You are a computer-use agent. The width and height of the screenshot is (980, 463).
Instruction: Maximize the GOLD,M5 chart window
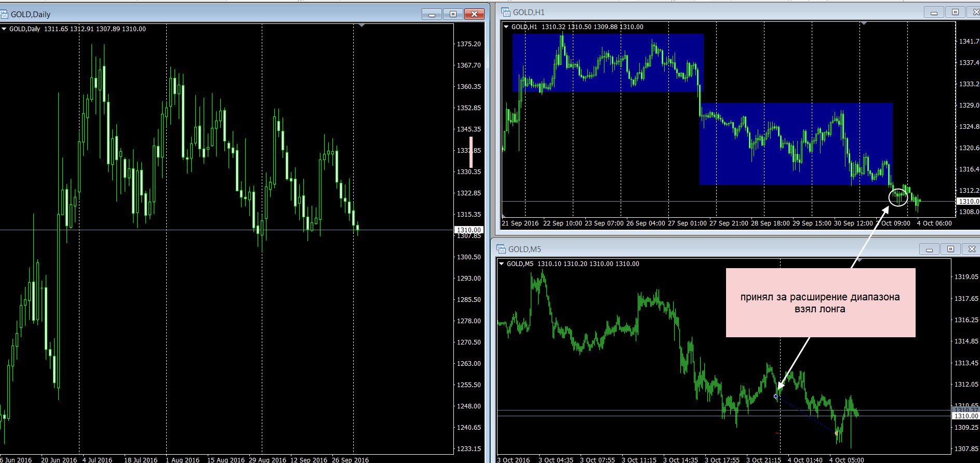tap(950, 249)
